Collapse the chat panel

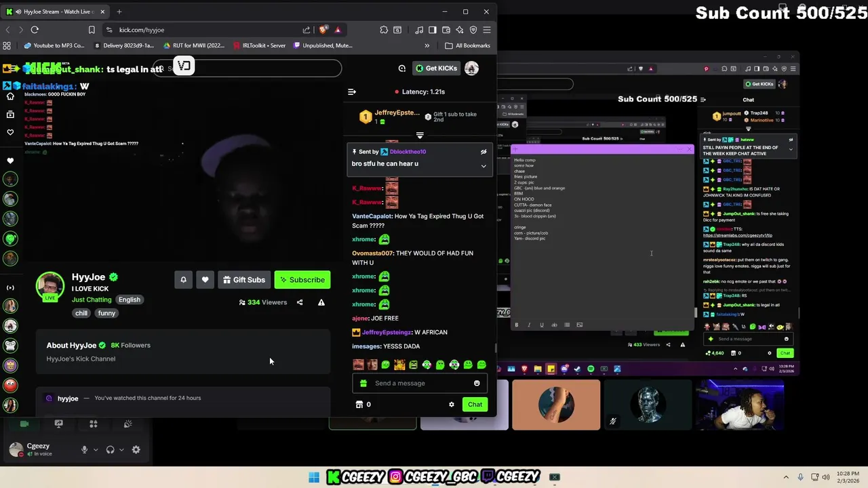tap(351, 91)
